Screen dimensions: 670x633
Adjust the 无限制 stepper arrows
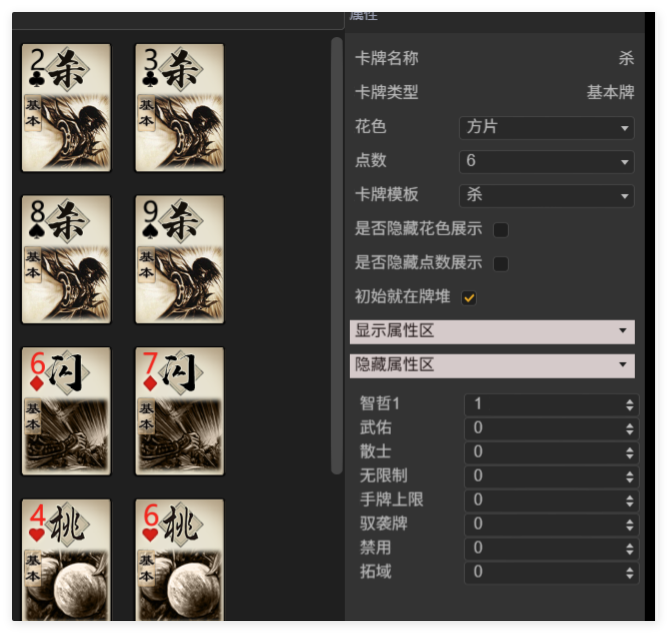coord(629,477)
